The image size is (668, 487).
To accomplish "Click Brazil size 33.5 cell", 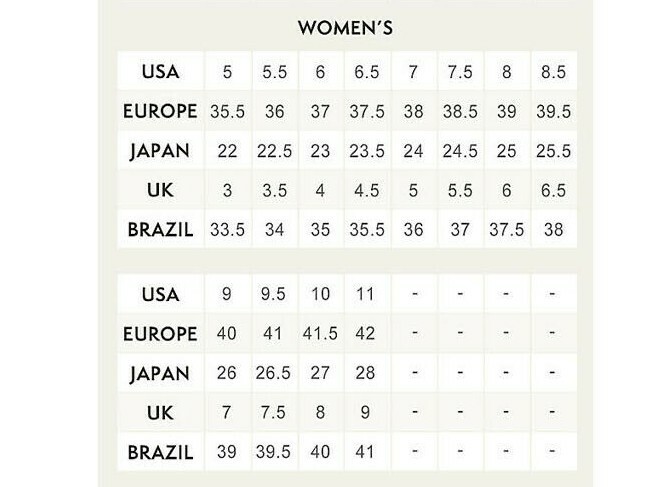I will click(x=227, y=229).
